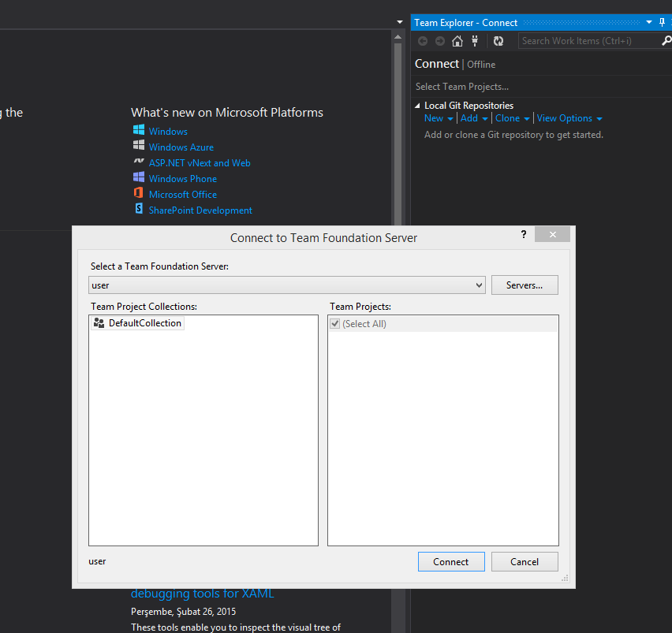This screenshot has width=672, height=633.
Task: Click 'Perşembe, Şubat 26, 2015' date text
Action: [184, 612]
